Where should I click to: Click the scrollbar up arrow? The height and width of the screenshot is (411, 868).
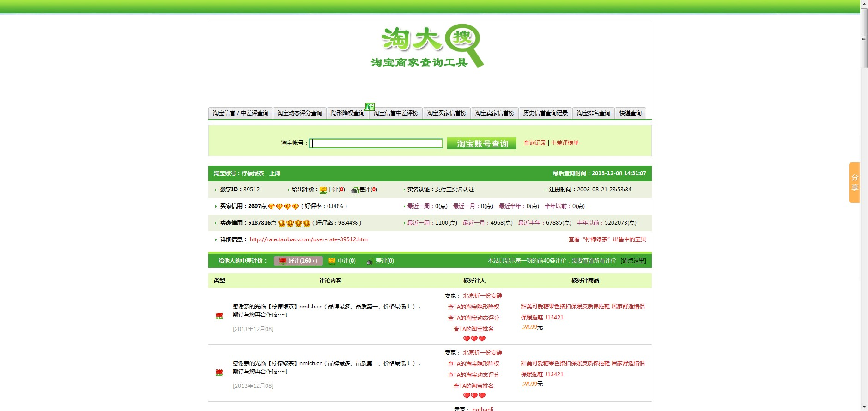pos(864,4)
